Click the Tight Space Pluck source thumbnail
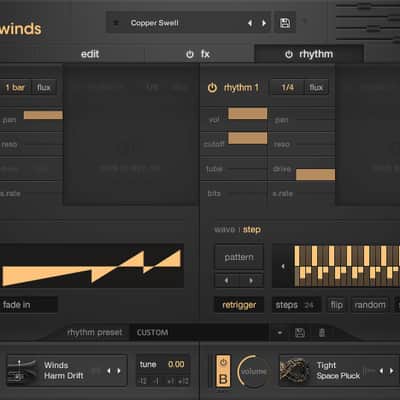 coord(294,371)
